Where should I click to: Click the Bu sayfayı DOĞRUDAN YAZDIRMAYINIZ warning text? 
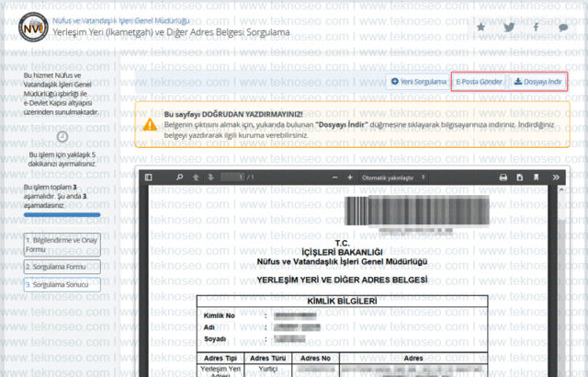pos(233,114)
